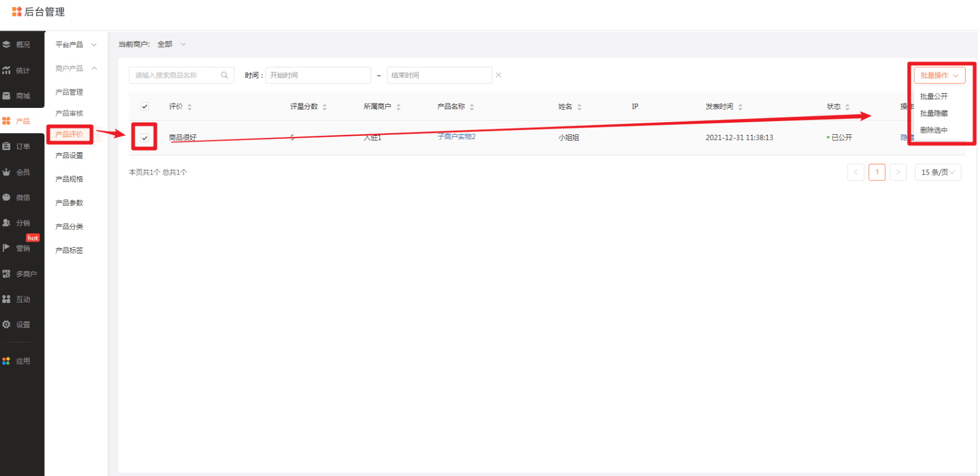Sort by 所属商户 column arrows
Viewport: 980px width, 476px height.
pyautogui.click(x=398, y=107)
